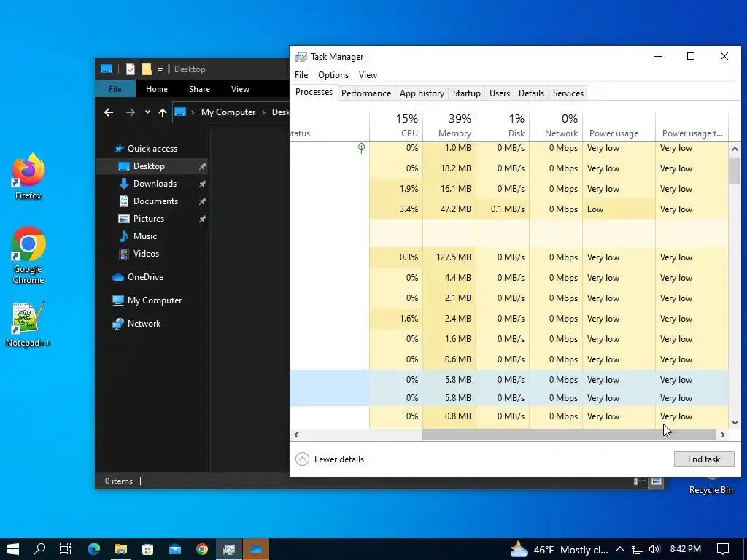The height and width of the screenshot is (560, 747).
Task: Switch to Performance tab
Action: coord(366,93)
